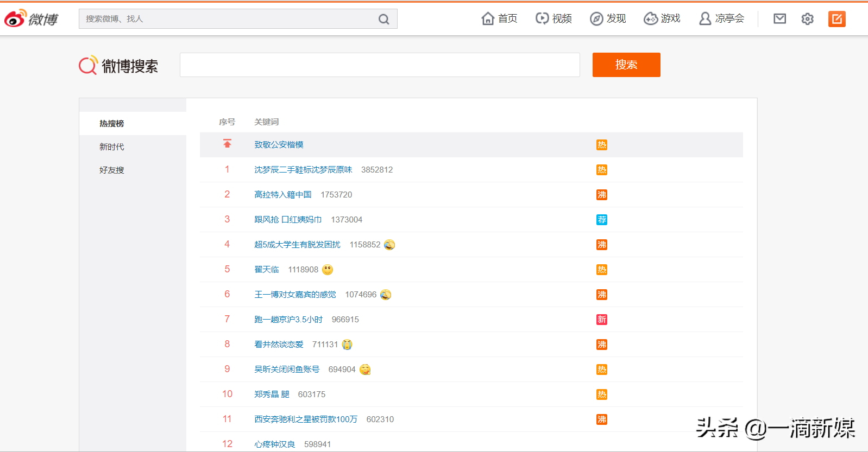Image resolution: width=868 pixels, height=452 pixels.
Task: Open the 致敬公安楷模 topic link
Action: coord(279,145)
